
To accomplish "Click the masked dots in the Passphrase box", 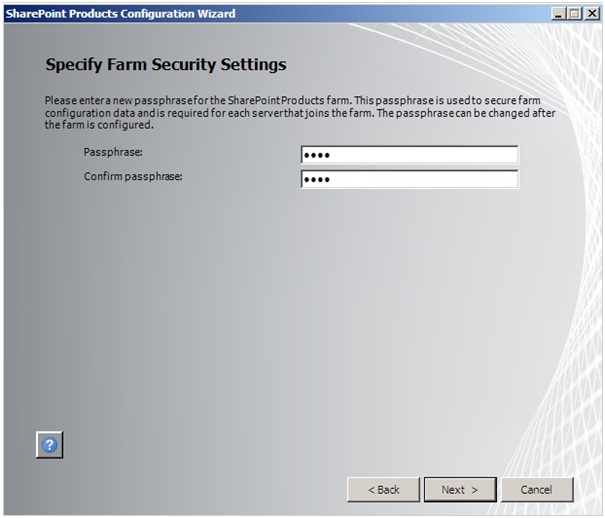I will pos(317,155).
